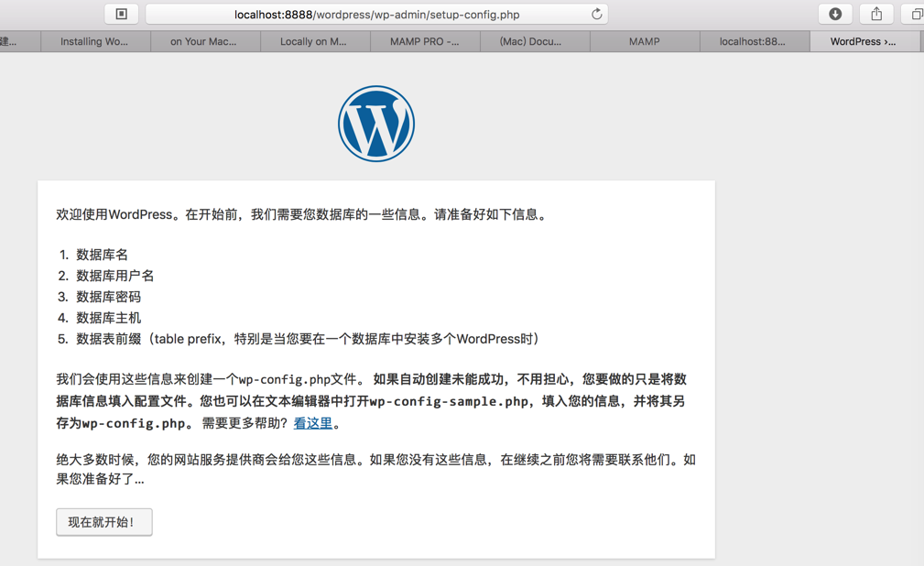Screen dimensions: 924x566
Task: Open the downloads icon in toolbar
Action: [835, 14]
